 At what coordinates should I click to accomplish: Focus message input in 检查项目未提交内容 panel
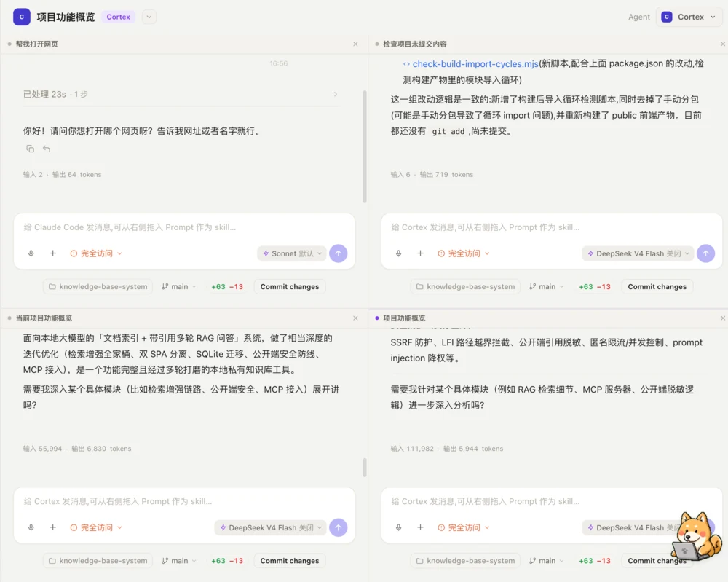click(552, 227)
